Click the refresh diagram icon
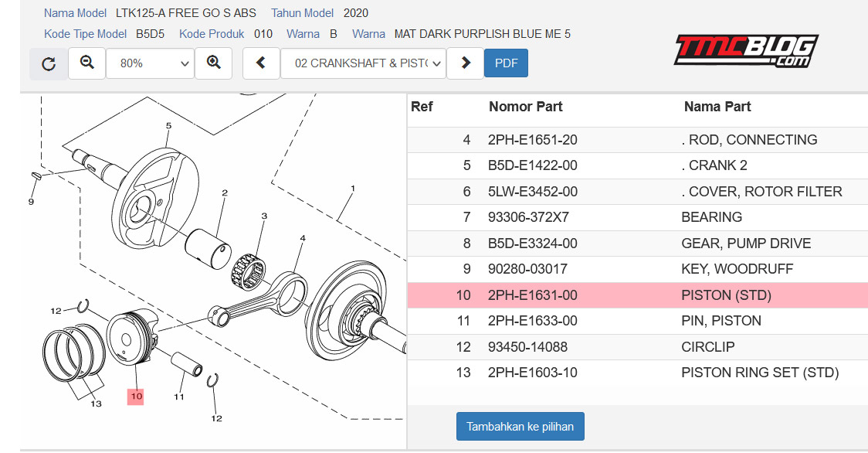 pyautogui.click(x=49, y=63)
